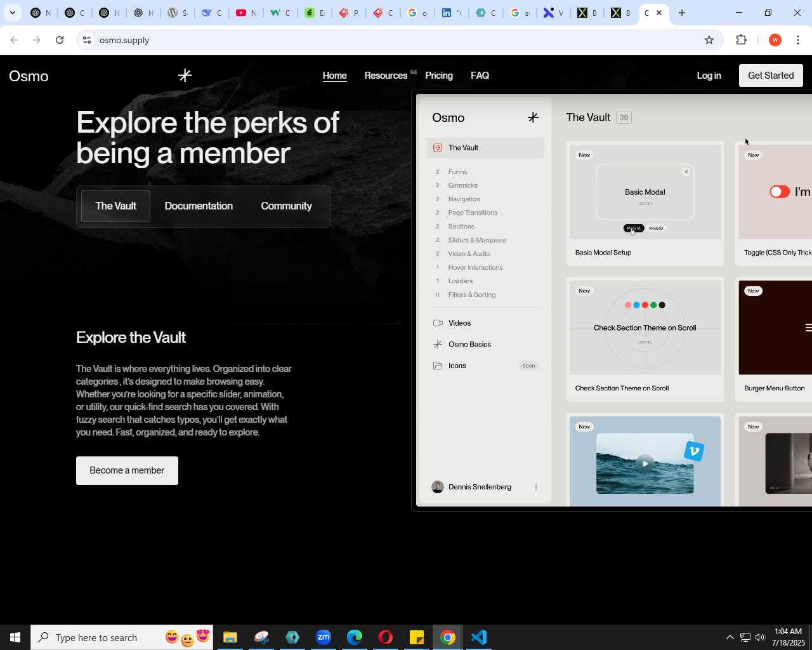Screen dimensions: 812x650
Task: Open the Pricing nav item
Action: [439, 76]
